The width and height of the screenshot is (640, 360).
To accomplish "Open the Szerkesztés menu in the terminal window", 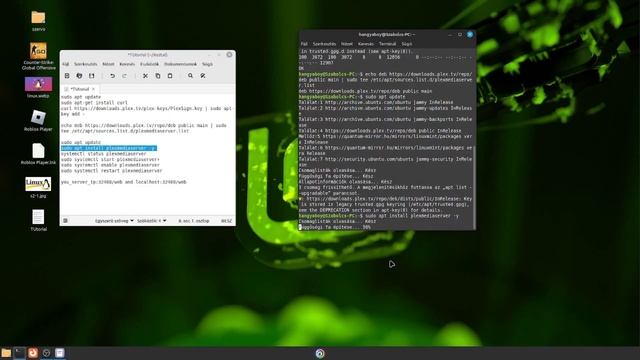I will 324,44.
